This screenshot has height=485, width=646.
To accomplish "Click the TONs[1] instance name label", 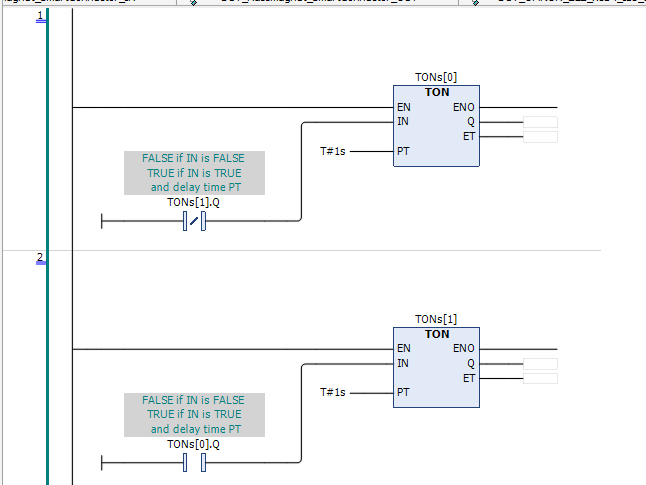I will [436, 319].
